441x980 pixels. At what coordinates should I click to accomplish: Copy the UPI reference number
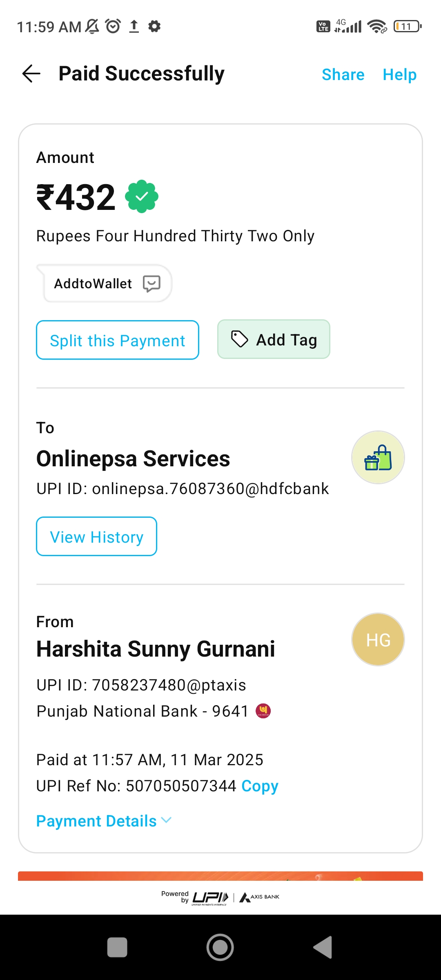(260, 786)
